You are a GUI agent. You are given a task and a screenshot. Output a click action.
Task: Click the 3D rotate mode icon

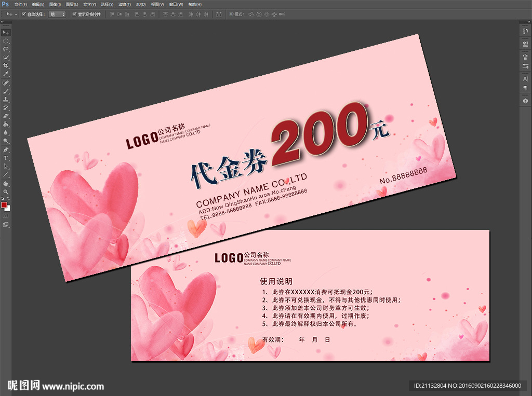[x=251, y=14]
